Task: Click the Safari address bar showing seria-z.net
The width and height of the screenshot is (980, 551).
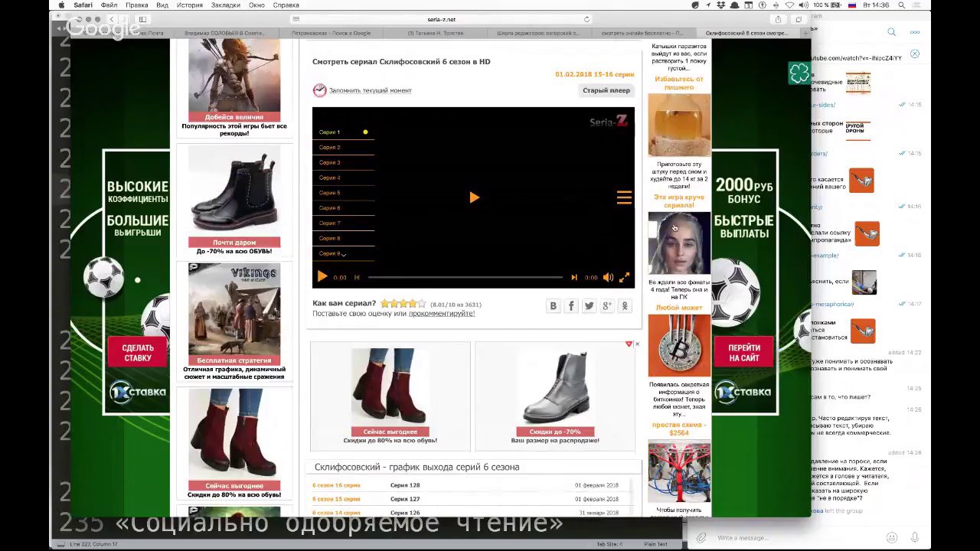Action: click(x=441, y=19)
